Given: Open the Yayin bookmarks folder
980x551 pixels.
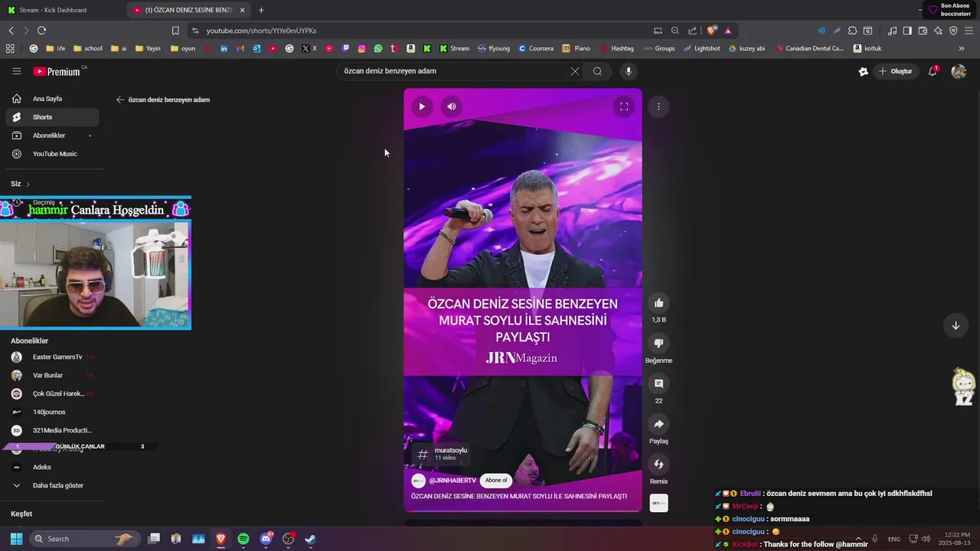Looking at the screenshot, I should 148,48.
